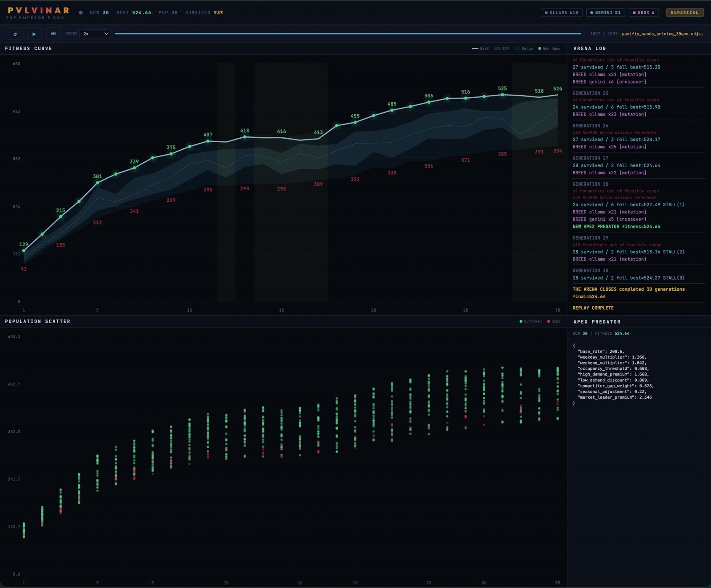Open the pacific_sands_pricing_30gen.ndjson filename
Image resolution: width=711 pixels, height=588 pixels.
tap(662, 33)
